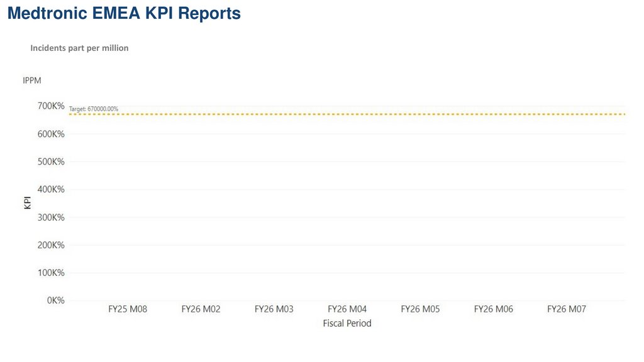Select the 200K% y-axis value
The width and height of the screenshot is (644, 362).
click(x=51, y=245)
